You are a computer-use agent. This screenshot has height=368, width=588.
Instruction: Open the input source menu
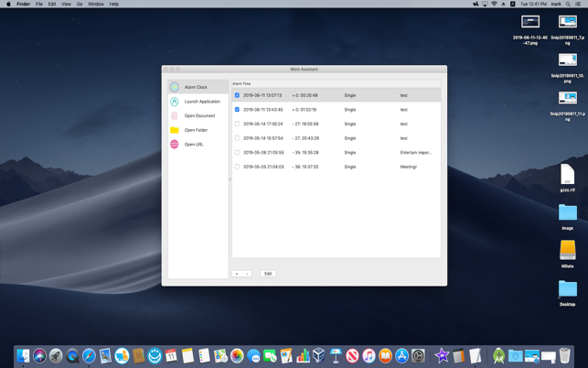click(x=513, y=4)
